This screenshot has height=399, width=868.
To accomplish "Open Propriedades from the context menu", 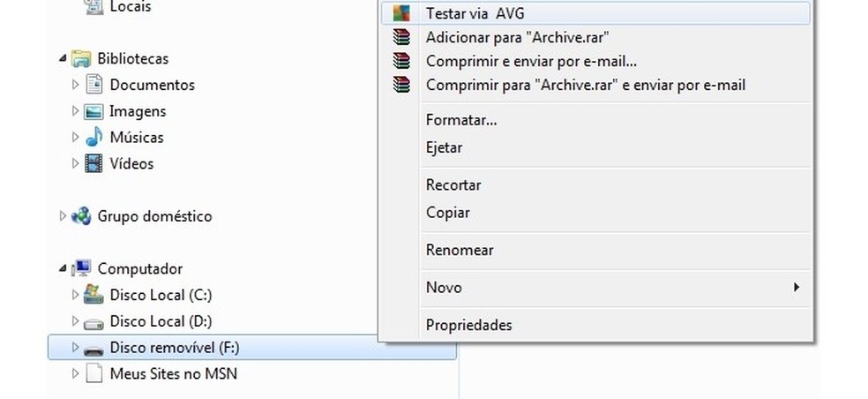I will 468,325.
